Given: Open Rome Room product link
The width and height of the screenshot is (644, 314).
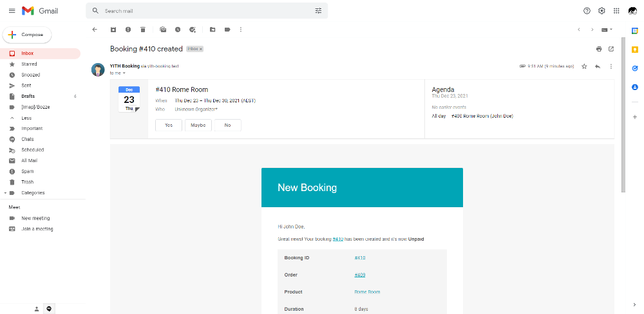Looking at the screenshot, I should click(x=367, y=292).
